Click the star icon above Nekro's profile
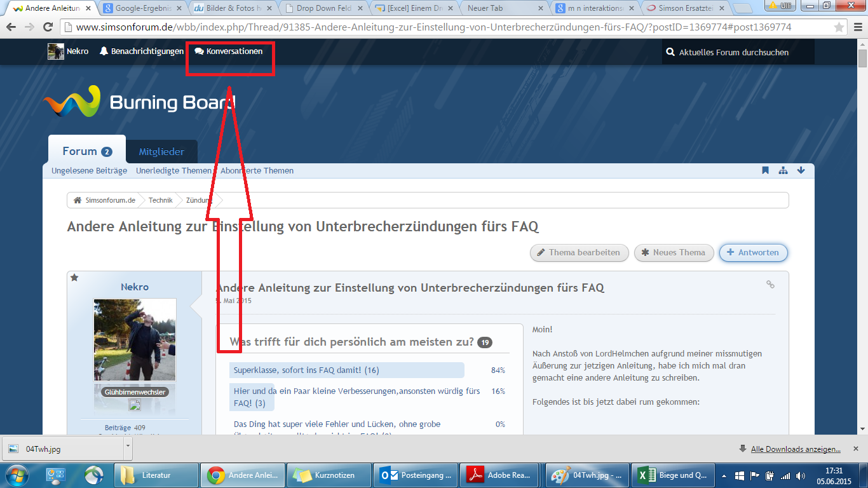This screenshot has height=488, width=868. [74, 278]
